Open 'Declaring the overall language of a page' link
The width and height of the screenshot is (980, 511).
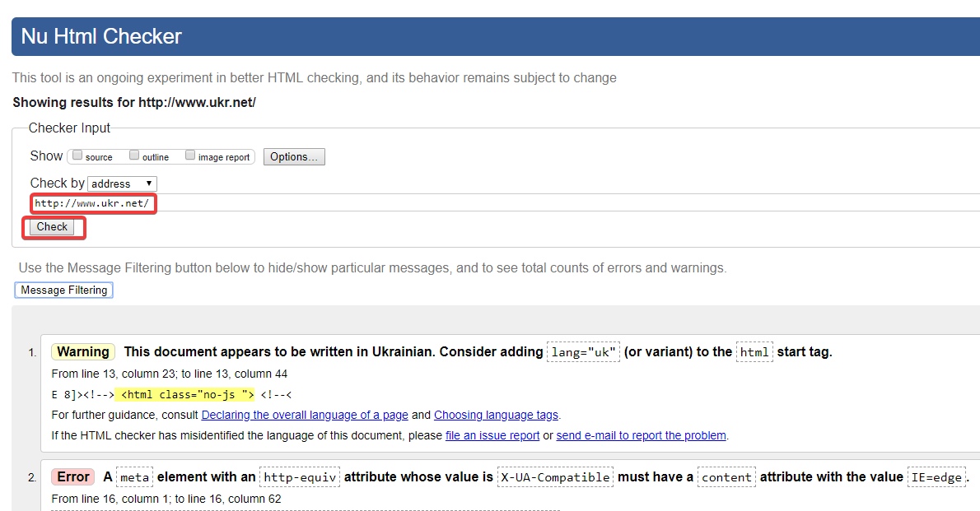(305, 415)
